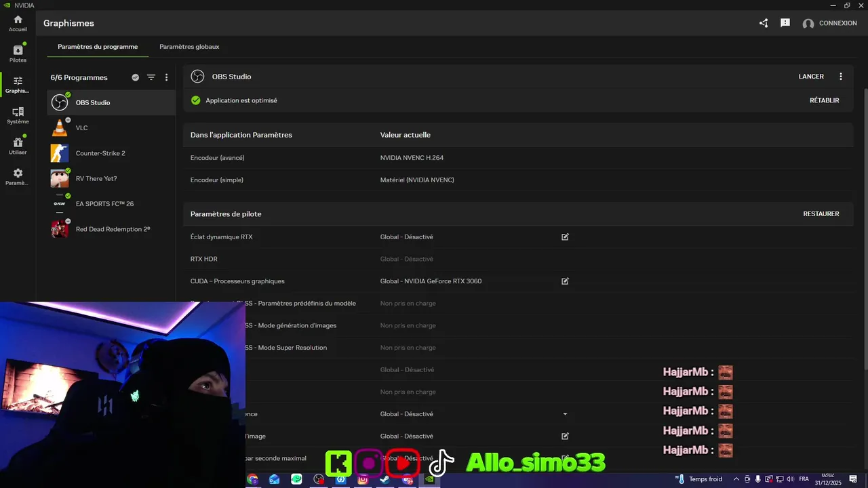
Task: Open OBS Studio three-dot options menu
Action: click(841, 77)
